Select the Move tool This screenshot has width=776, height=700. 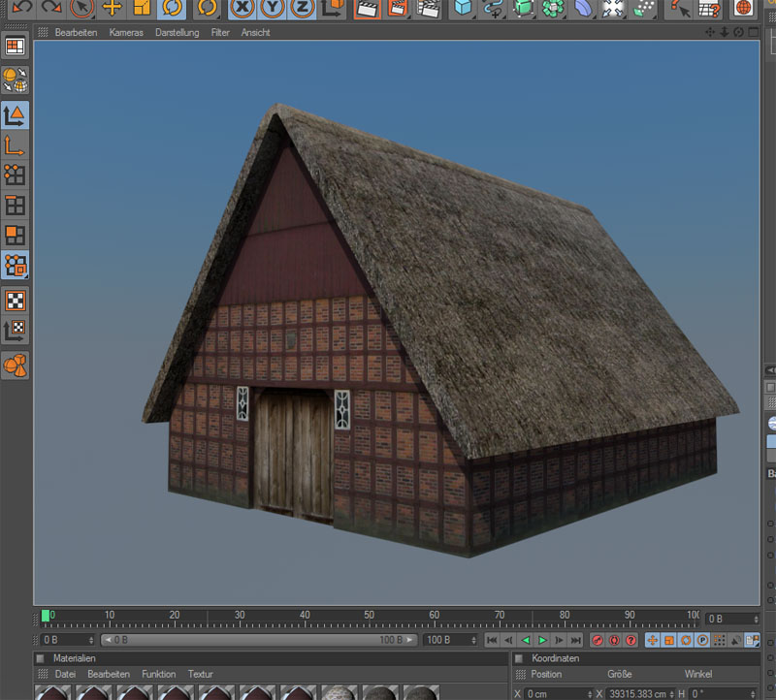click(113, 8)
